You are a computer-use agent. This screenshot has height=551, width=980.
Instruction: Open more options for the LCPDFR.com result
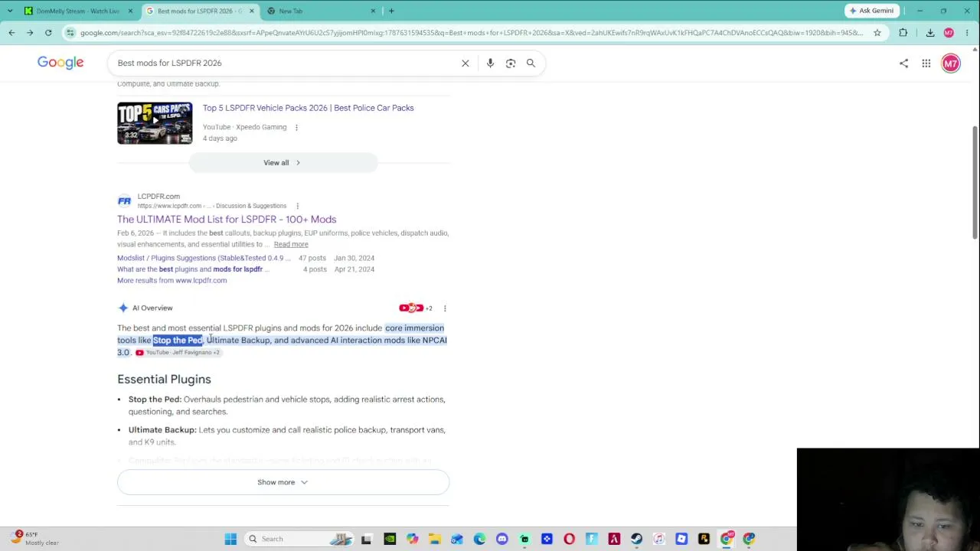point(297,206)
